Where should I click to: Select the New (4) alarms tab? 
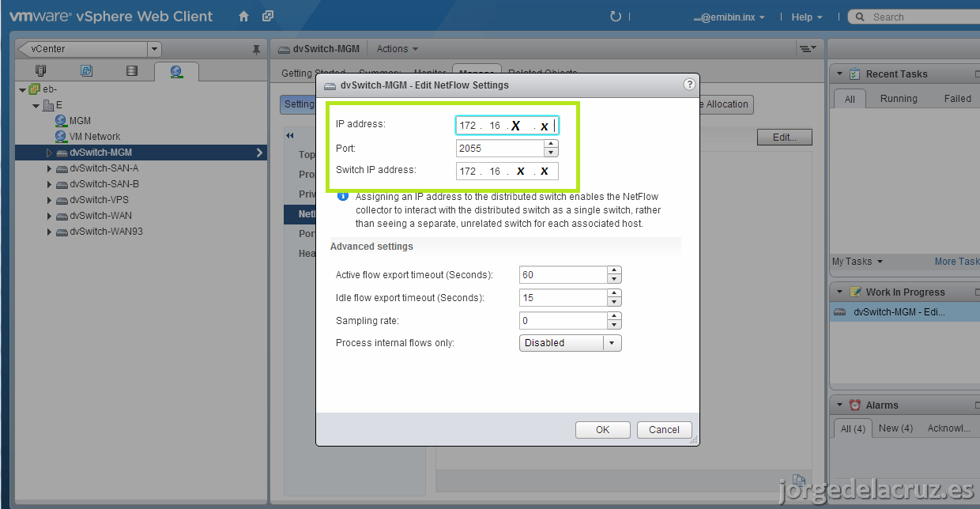pos(895,428)
